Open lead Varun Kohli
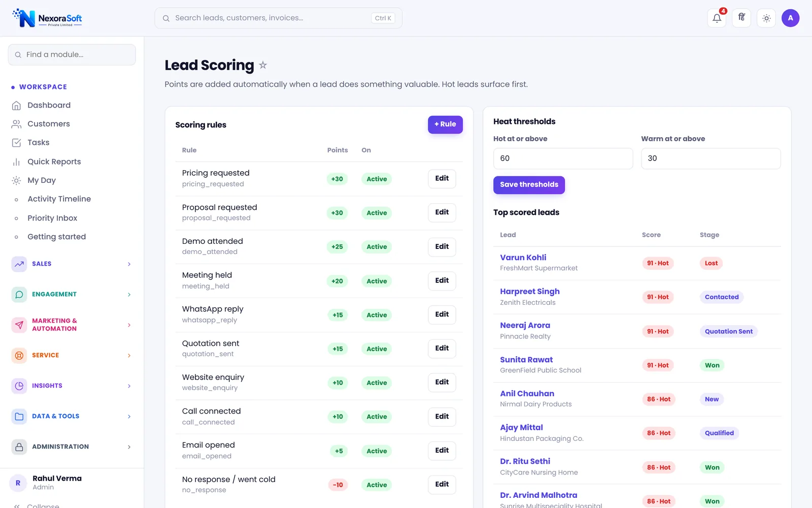The height and width of the screenshot is (508, 812). click(x=523, y=258)
